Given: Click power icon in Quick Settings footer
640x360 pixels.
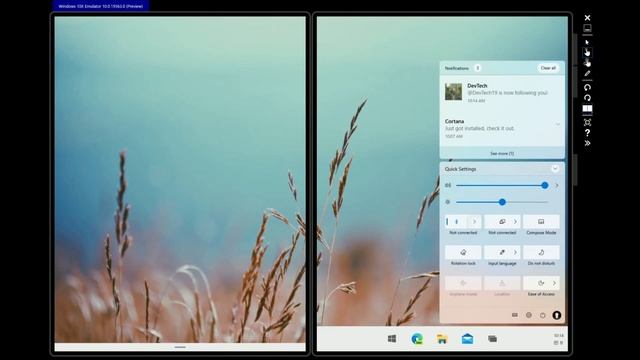Looking at the screenshot, I should click(x=542, y=315).
